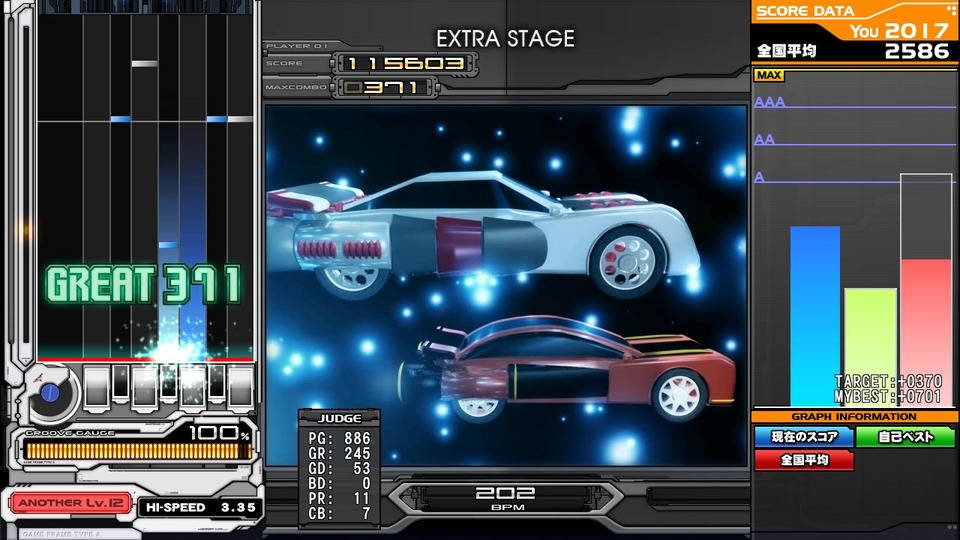Click the AAA rank line label

[x=770, y=102]
